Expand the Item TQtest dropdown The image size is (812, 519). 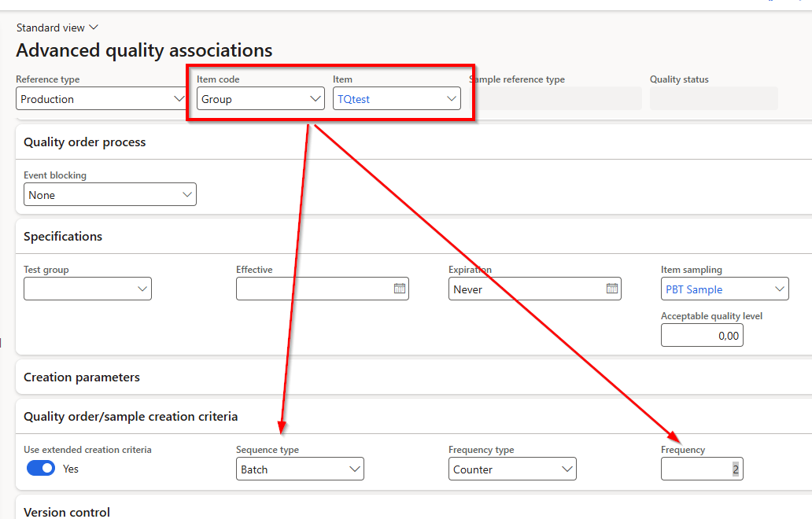point(452,99)
